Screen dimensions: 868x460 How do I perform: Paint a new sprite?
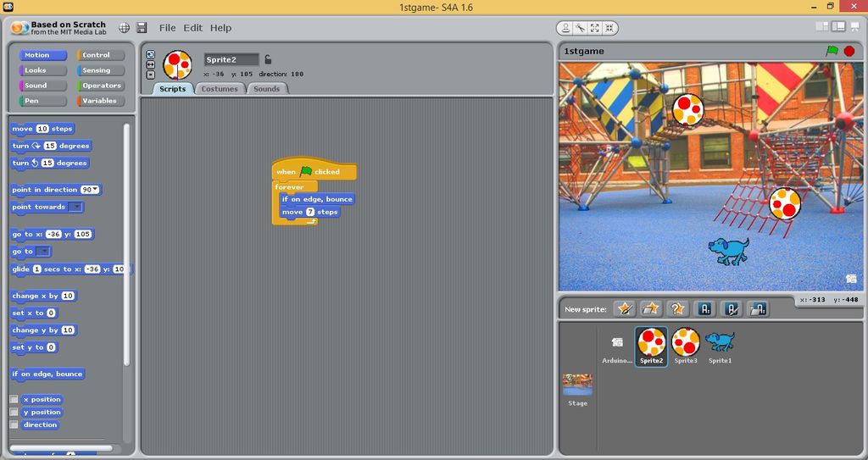coord(625,309)
